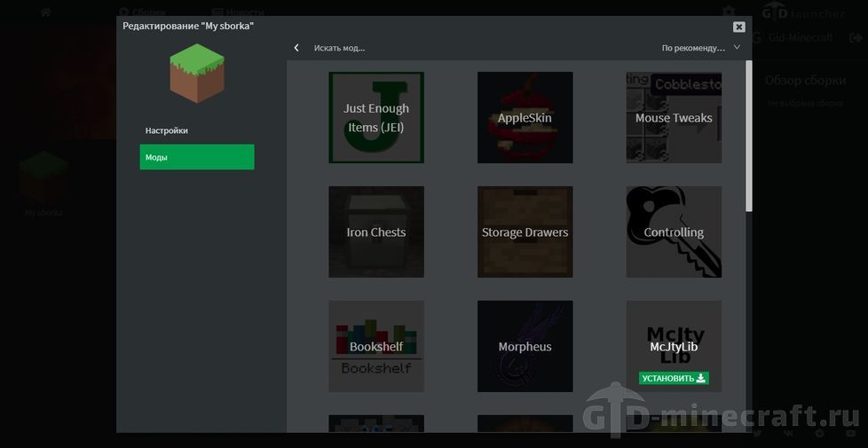Click the dimmed Новости tab

[238, 12]
